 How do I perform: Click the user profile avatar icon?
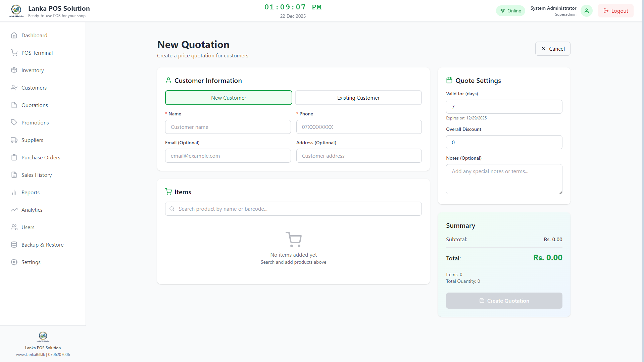(586, 11)
